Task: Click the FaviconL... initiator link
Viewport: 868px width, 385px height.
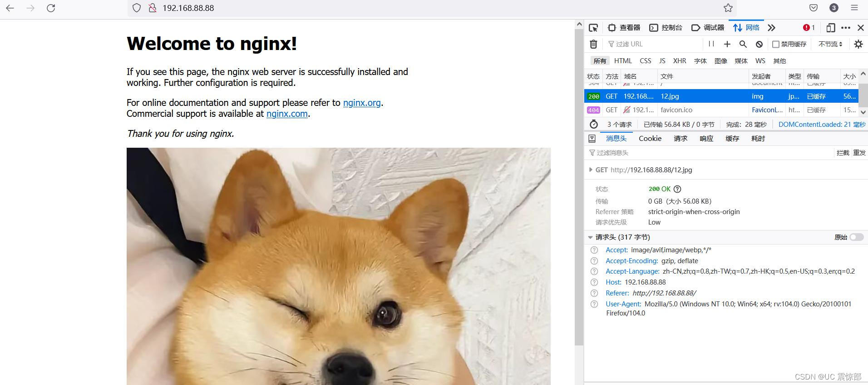Action: (767, 110)
